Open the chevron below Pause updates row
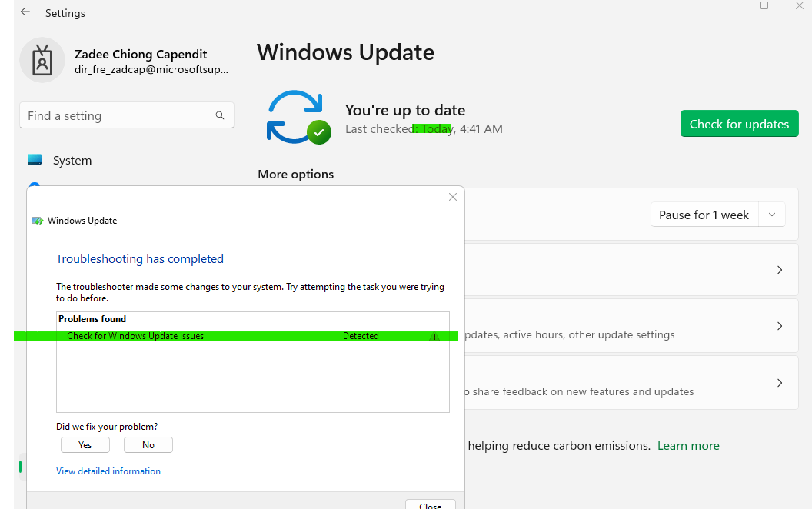 (780, 270)
